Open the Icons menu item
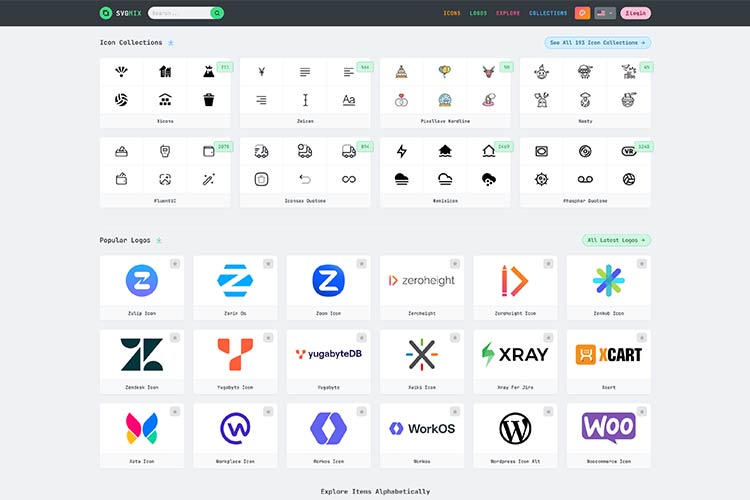 452,13
